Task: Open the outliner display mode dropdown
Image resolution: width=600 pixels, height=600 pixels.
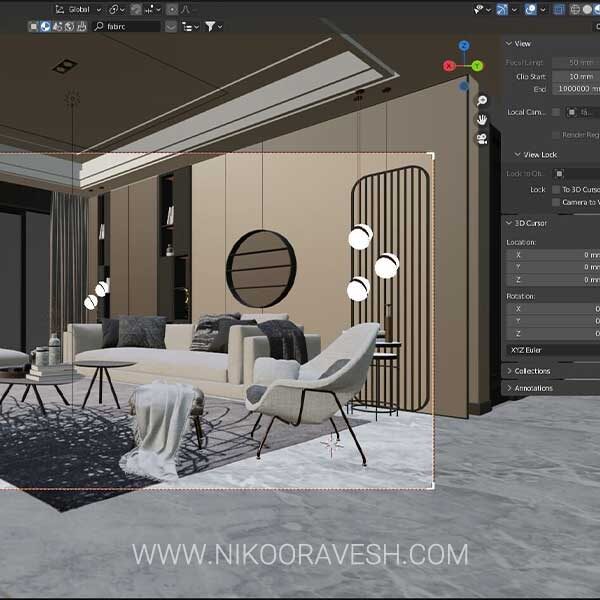Action: pos(190,26)
